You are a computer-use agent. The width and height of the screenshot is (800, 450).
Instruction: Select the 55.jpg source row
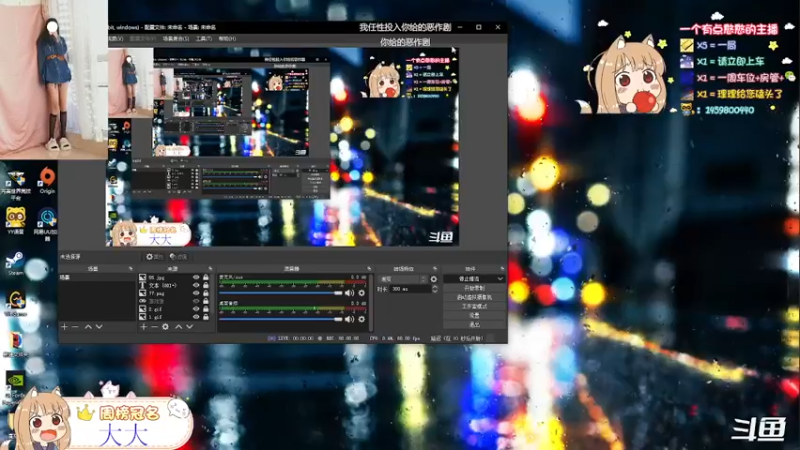[x=173, y=278]
